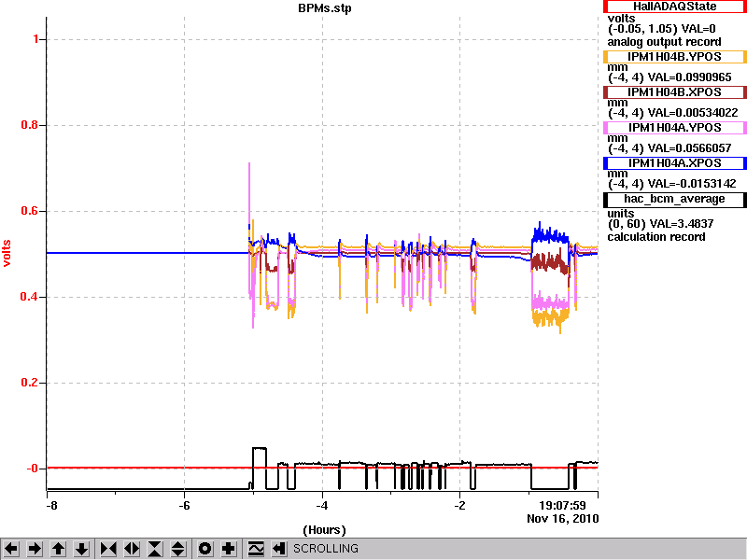The height and width of the screenshot is (560, 747).
Task: Click the -8 hours tick label
Action: pos(51,506)
